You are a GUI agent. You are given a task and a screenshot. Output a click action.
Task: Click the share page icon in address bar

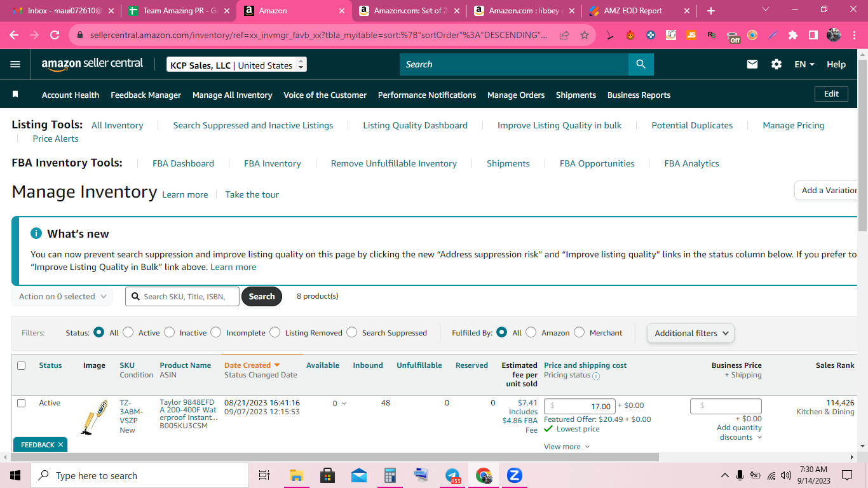click(564, 35)
